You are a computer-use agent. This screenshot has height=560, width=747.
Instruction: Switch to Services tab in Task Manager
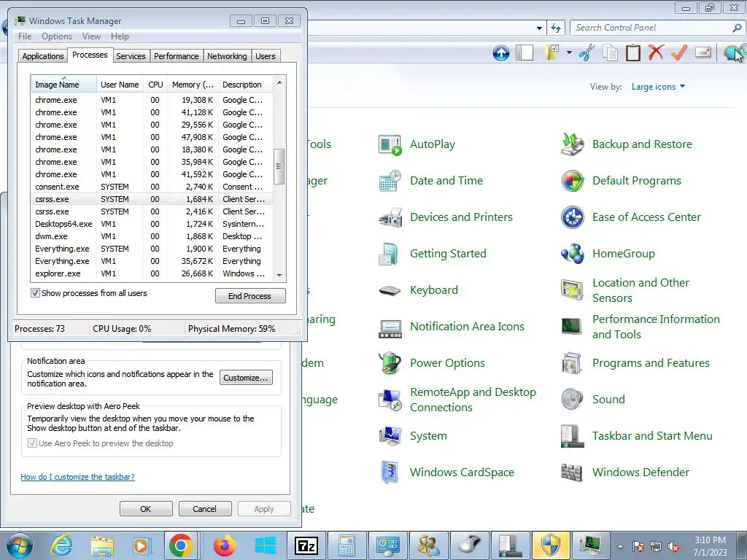tap(131, 56)
